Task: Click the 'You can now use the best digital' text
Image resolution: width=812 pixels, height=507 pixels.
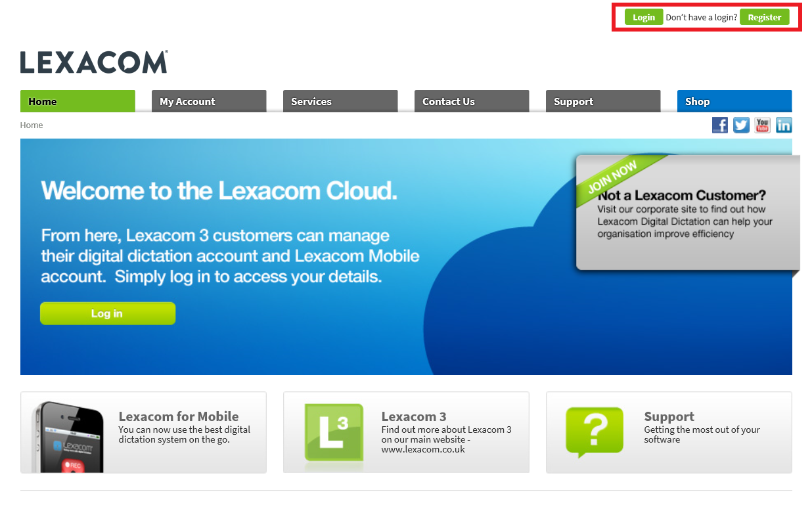Action: tap(185, 430)
